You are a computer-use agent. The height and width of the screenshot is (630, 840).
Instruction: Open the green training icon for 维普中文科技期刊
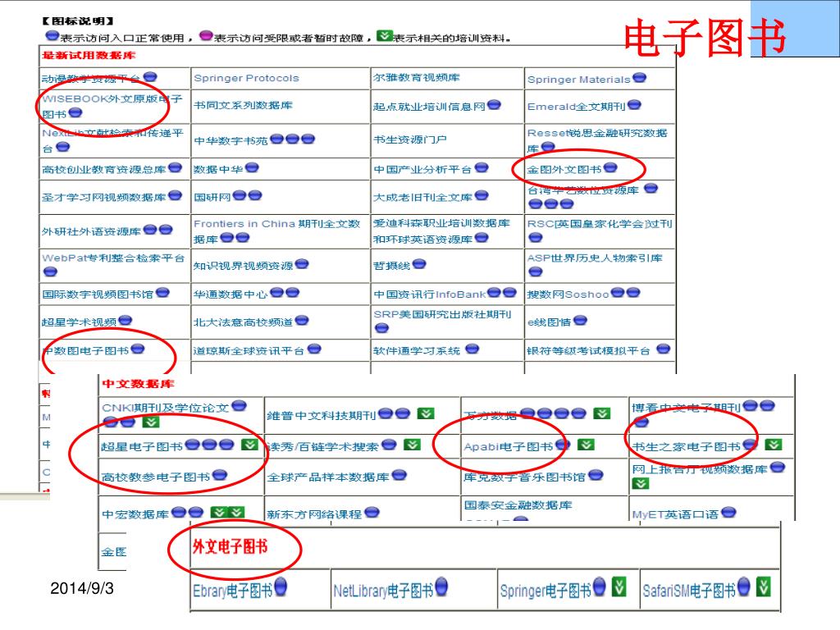(426, 413)
